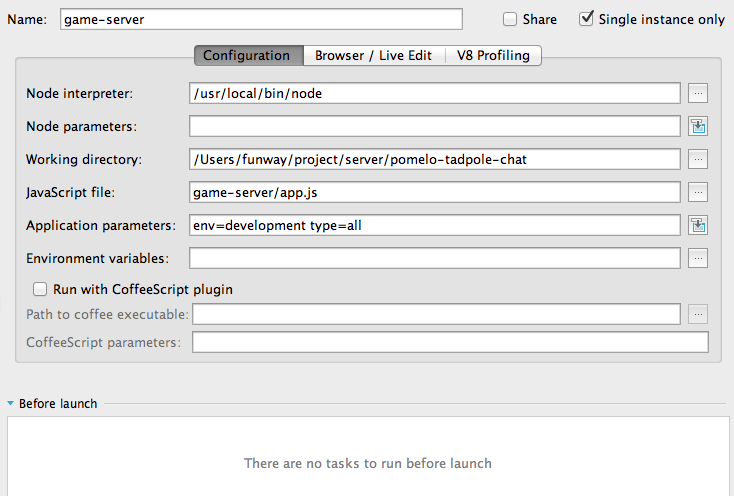The image size is (734, 496).
Task: Enable the Share checkbox
Action: (x=510, y=19)
